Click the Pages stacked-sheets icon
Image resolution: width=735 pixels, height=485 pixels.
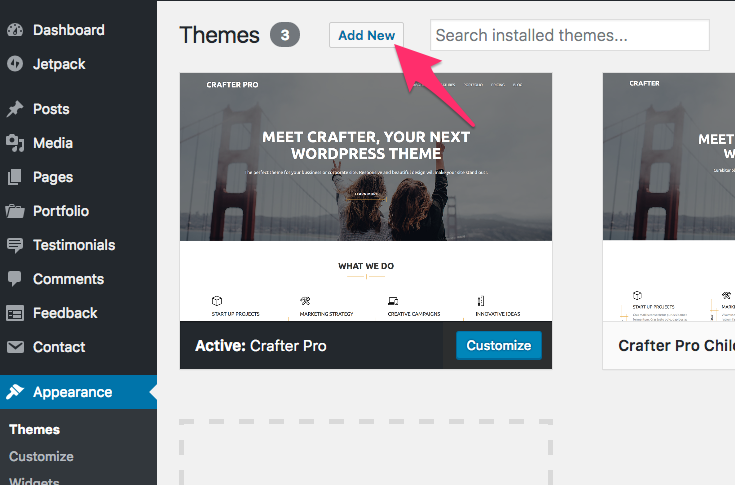[15, 177]
